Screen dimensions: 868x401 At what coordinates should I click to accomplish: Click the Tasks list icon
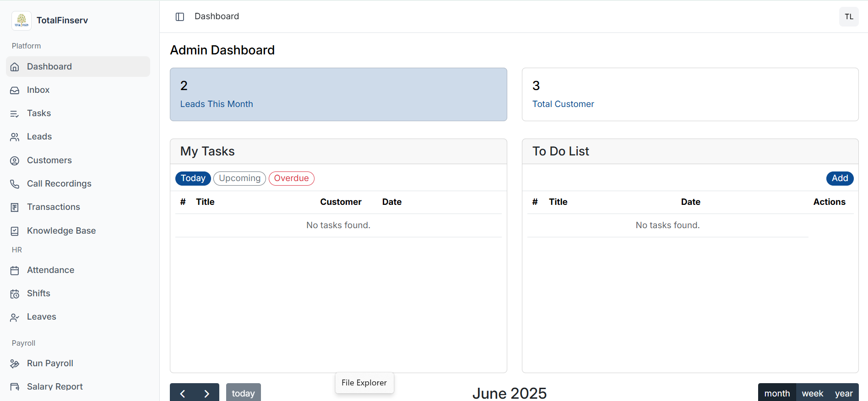[x=15, y=114]
